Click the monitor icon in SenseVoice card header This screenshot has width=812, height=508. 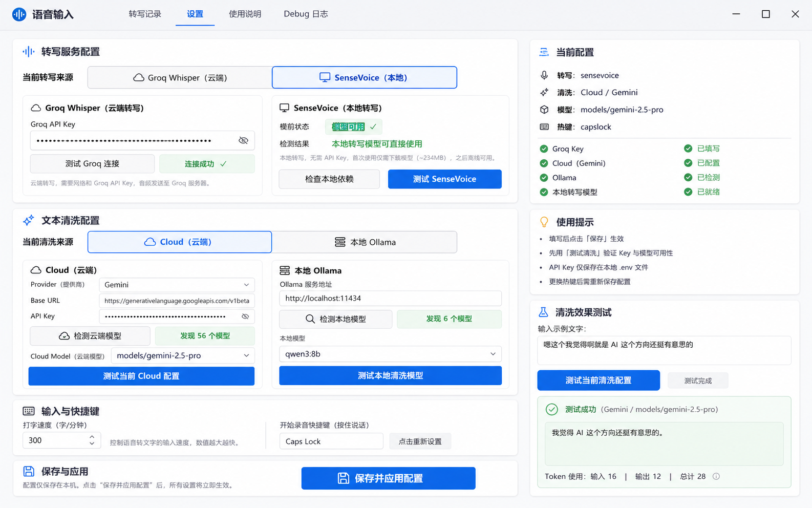point(284,108)
